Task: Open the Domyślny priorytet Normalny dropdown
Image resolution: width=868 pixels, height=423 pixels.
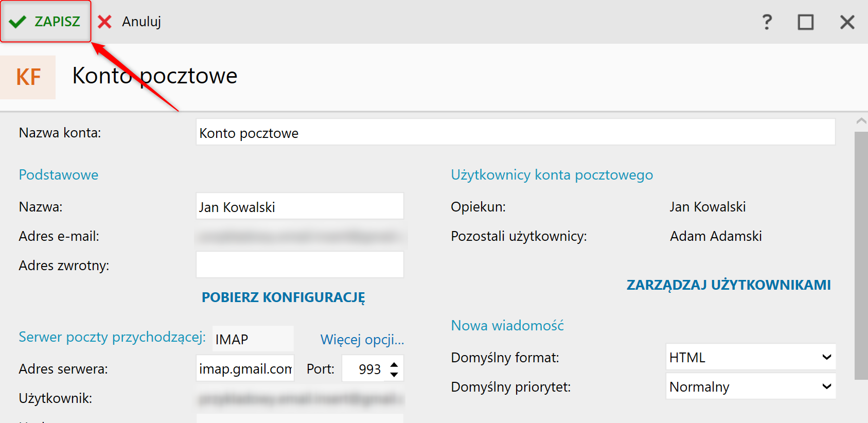Action: click(826, 386)
